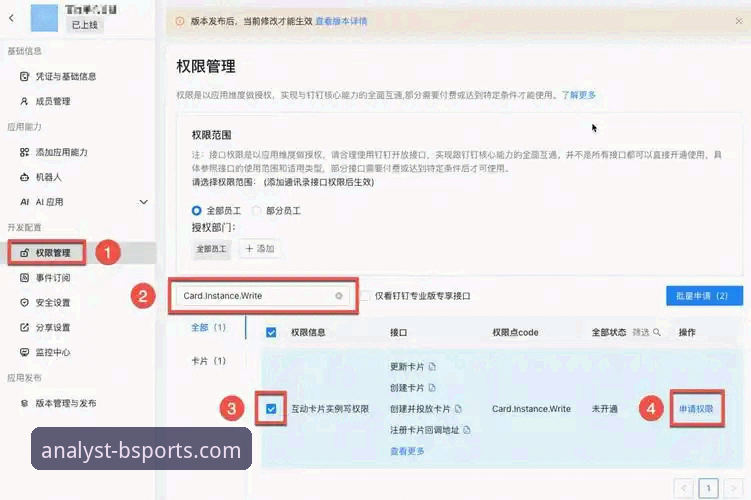Open the 筛选 status filter icon

[657, 332]
